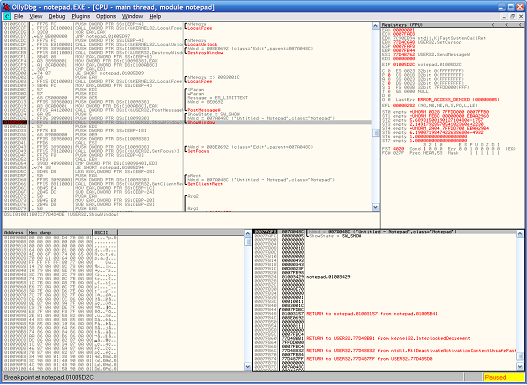The width and height of the screenshot is (527, 385).
Task: Select the EDI register value
Action: [x=404, y=58]
